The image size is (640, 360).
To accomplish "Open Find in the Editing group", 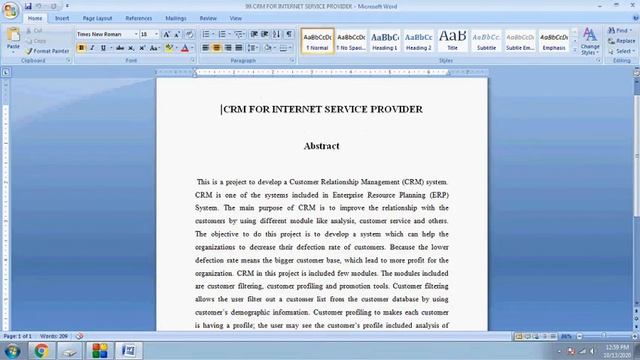I will click(x=619, y=31).
